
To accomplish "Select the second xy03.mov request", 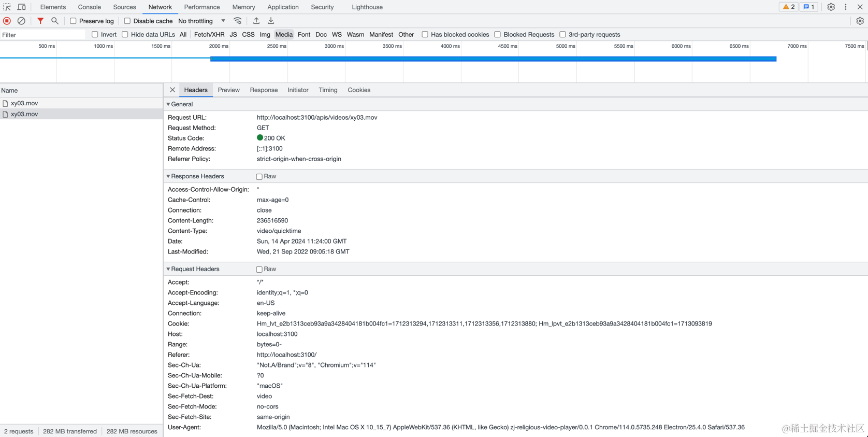I will click(81, 114).
